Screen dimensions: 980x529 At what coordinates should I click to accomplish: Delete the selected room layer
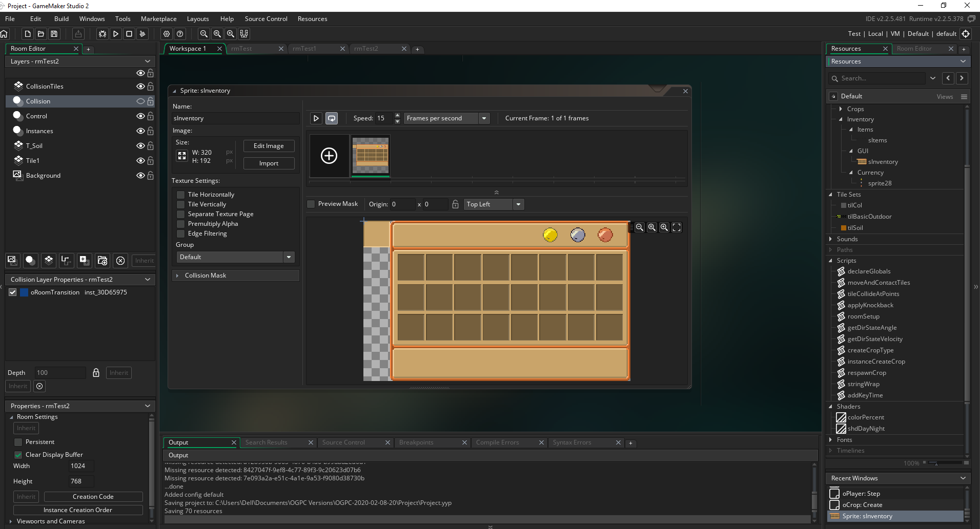pyautogui.click(x=120, y=261)
